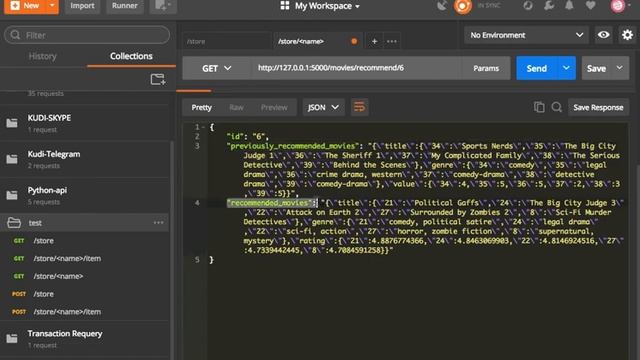Switch to the Collections tab

(x=131, y=56)
